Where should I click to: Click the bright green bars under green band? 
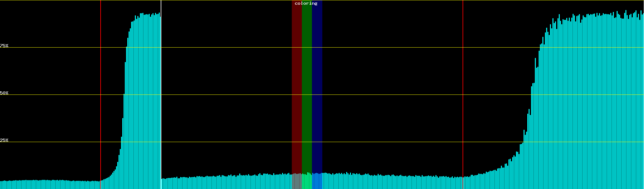tap(307, 181)
